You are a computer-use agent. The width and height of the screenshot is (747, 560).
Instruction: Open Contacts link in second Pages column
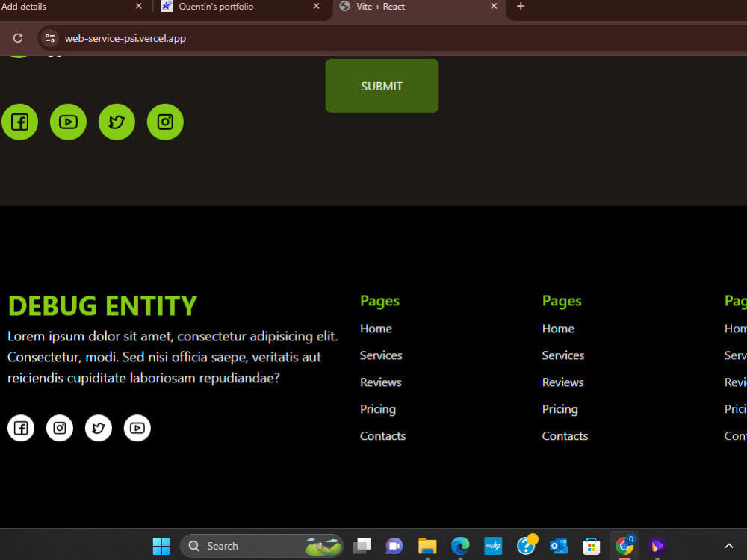[x=565, y=436]
